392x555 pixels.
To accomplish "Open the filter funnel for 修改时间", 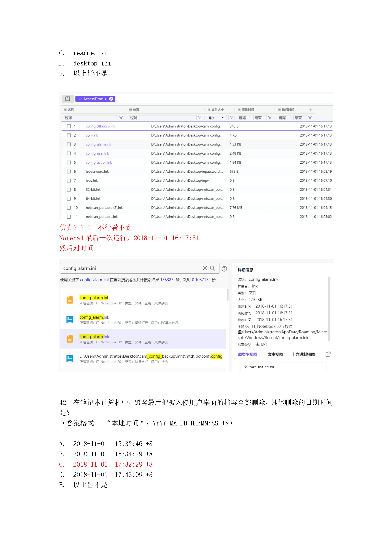I will click(270, 118).
